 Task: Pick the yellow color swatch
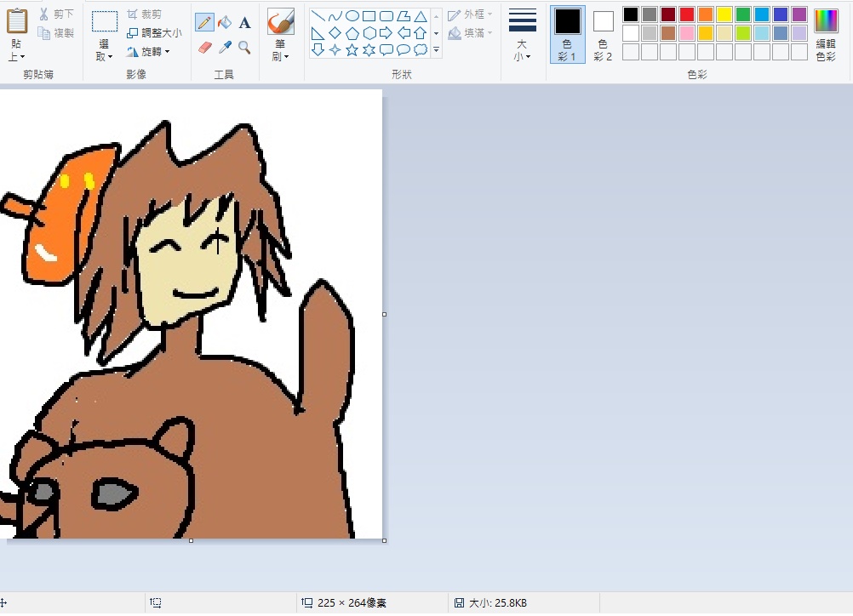point(724,14)
